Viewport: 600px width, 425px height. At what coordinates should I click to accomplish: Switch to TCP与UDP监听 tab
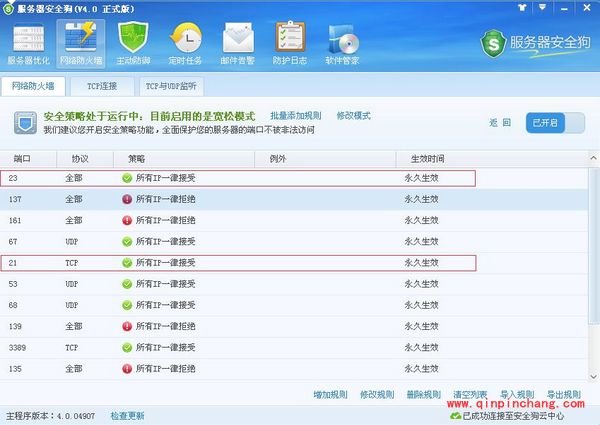click(x=171, y=86)
